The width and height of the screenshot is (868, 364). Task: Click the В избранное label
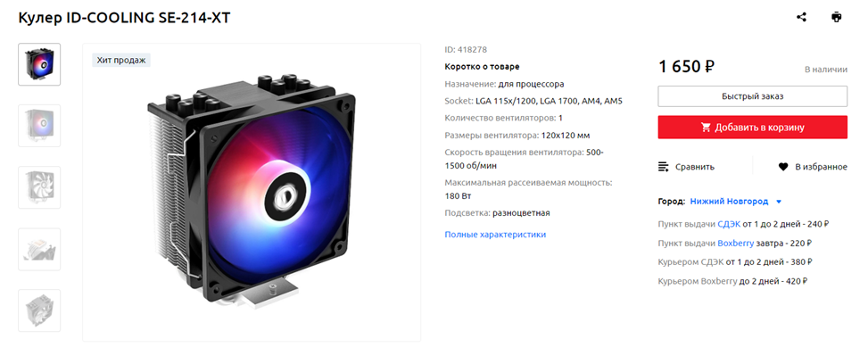click(x=822, y=167)
